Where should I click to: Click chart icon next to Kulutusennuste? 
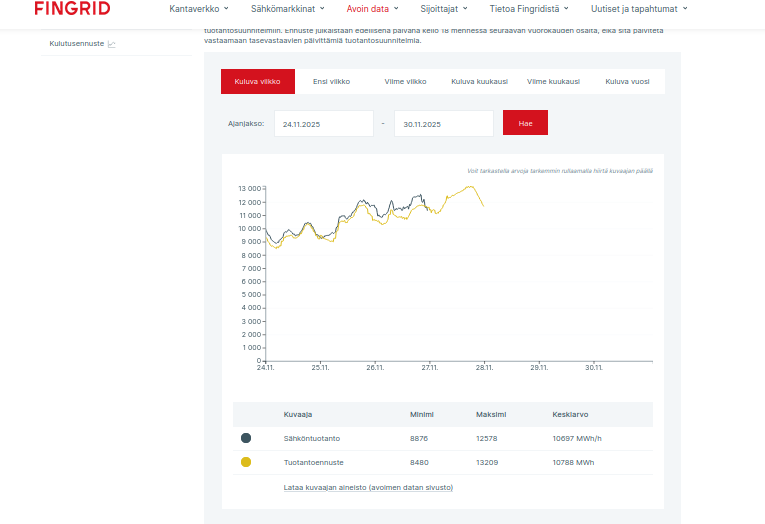(112, 44)
